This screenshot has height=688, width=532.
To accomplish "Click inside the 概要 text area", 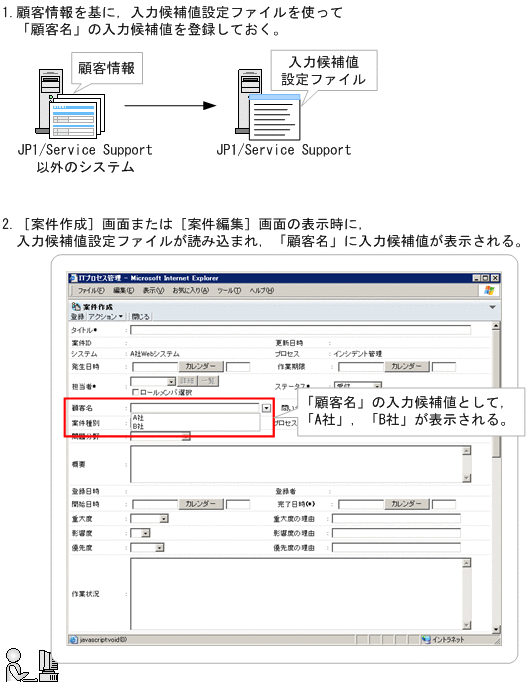I will (x=296, y=464).
